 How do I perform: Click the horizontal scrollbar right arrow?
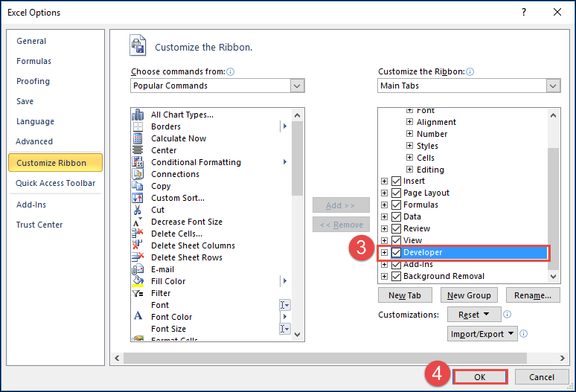point(562,358)
